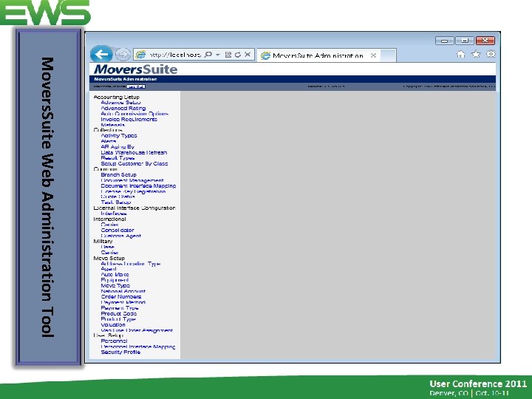Open the Advanced Rating link
Image resolution: width=532 pixels, height=399 pixels.
(x=123, y=108)
